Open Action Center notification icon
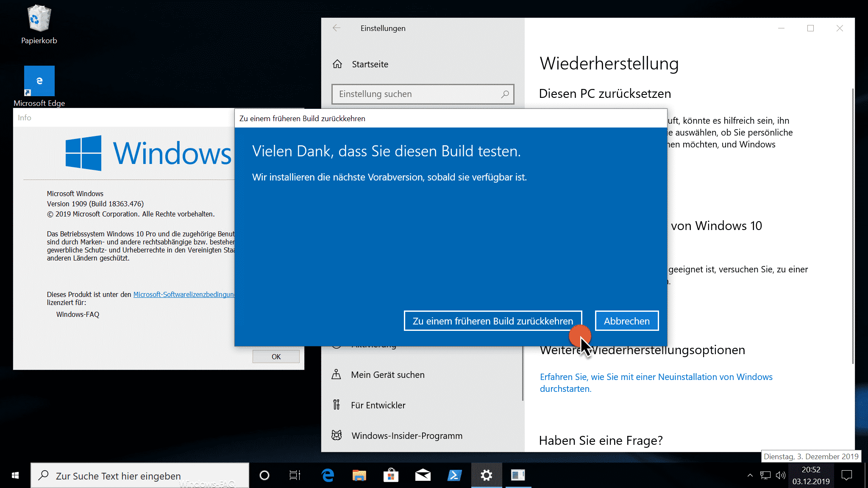 (x=846, y=475)
